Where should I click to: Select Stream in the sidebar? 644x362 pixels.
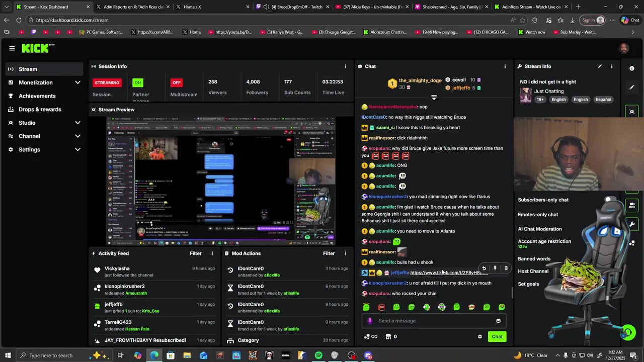point(44,69)
